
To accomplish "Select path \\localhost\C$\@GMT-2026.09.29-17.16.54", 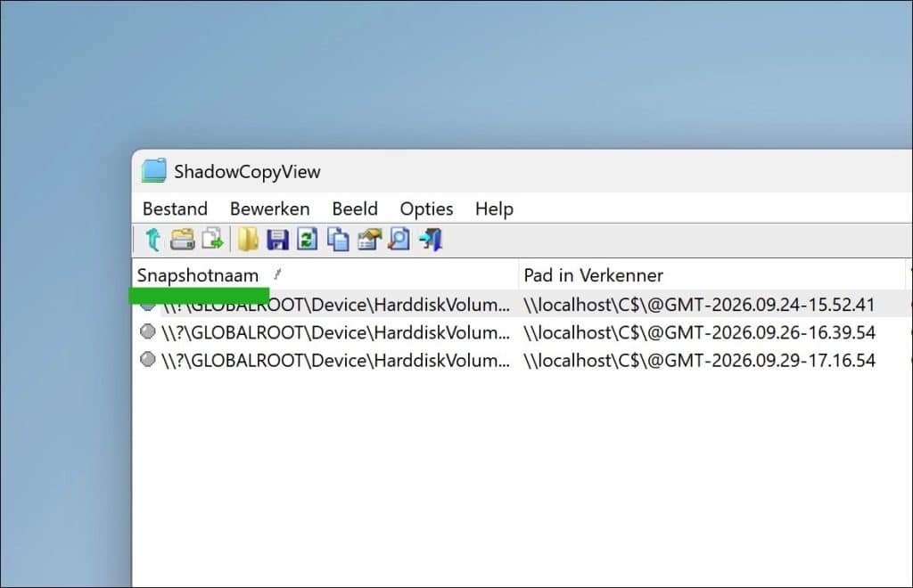I will click(x=699, y=361).
